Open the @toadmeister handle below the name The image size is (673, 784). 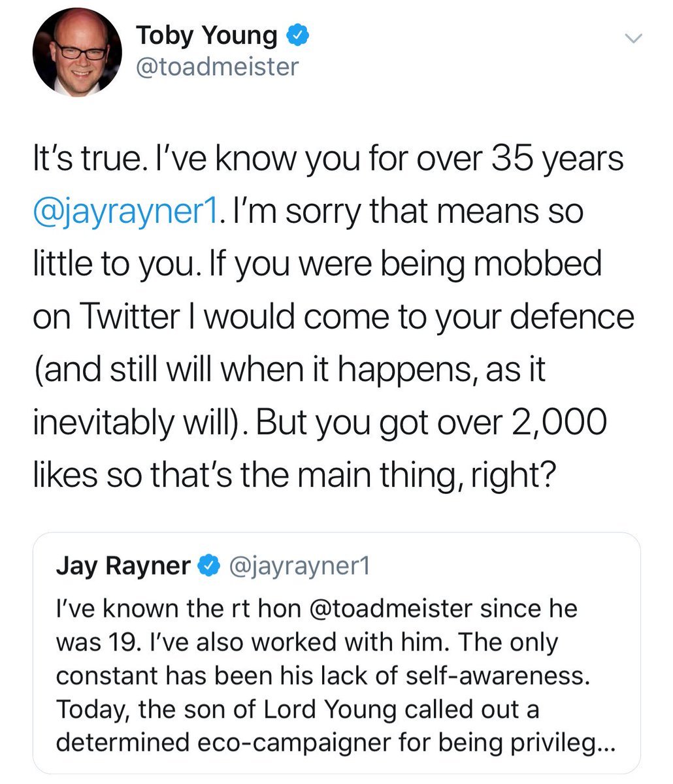217,66
